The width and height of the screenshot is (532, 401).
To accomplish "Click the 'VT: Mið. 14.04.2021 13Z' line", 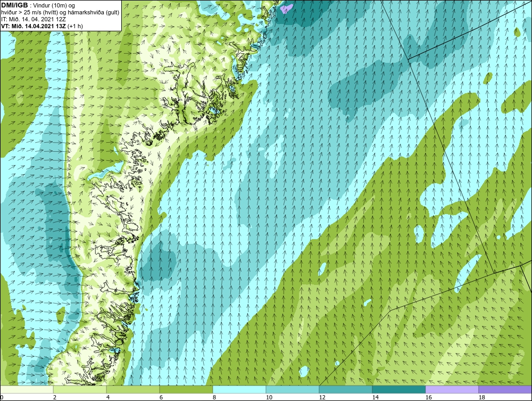I will (34, 26).
